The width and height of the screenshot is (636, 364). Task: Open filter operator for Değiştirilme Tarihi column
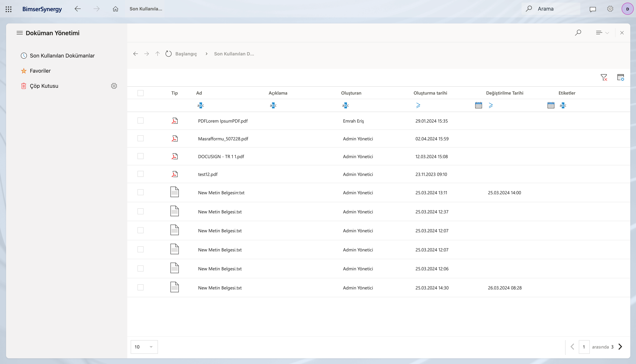click(491, 105)
